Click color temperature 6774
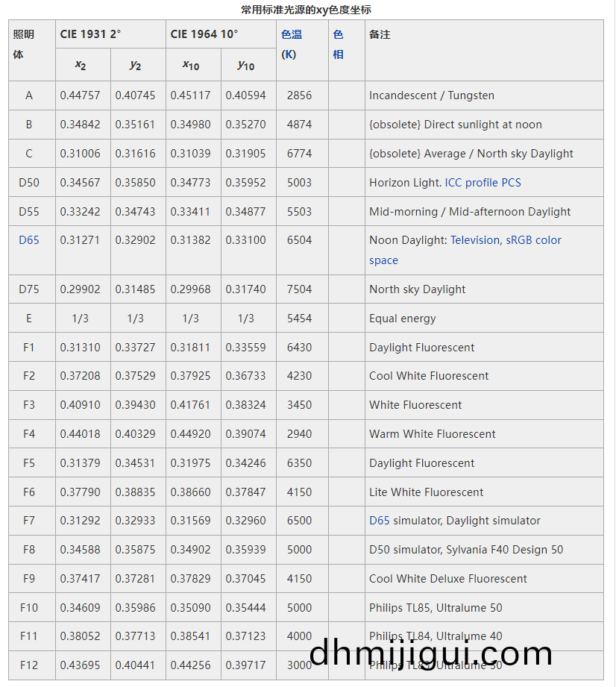Screen dimensions: 616x687 (299, 154)
